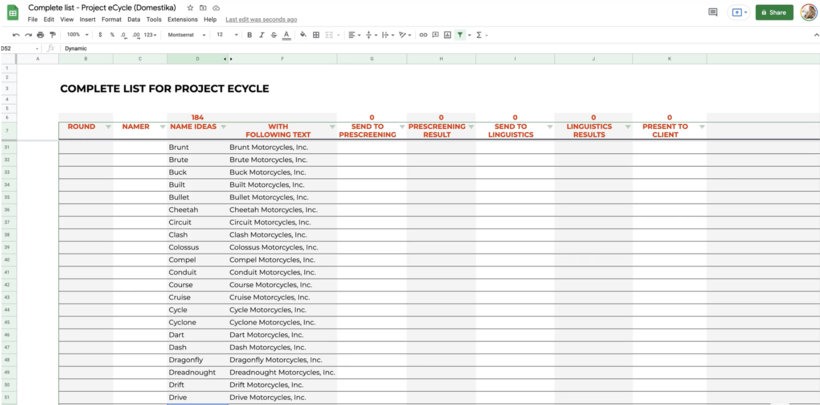Open the NAMER column filter arrow

pyautogui.click(x=163, y=127)
